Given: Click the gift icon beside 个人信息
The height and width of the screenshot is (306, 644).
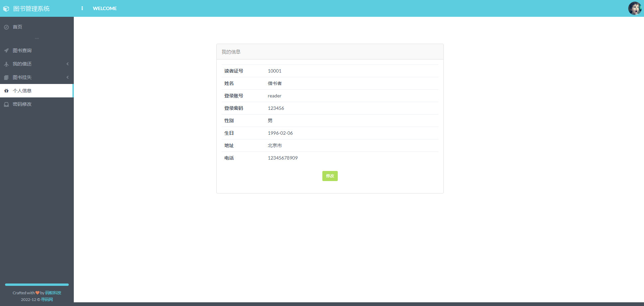Looking at the screenshot, I should click(6, 91).
